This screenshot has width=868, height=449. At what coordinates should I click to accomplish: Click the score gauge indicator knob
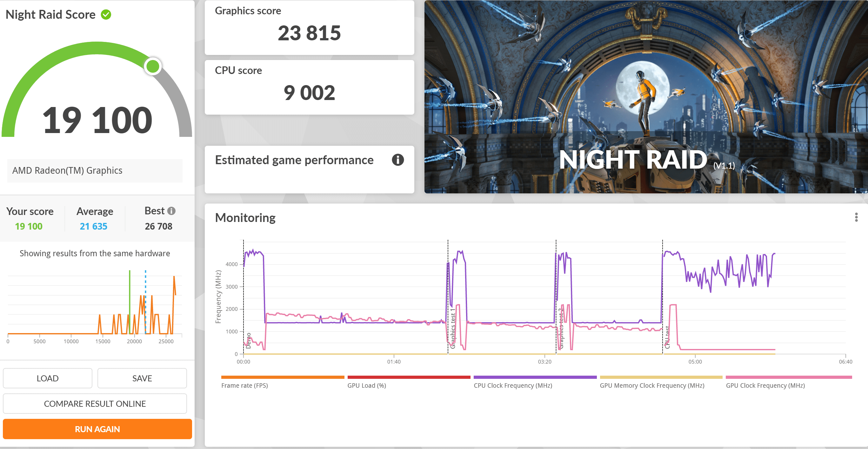153,66
